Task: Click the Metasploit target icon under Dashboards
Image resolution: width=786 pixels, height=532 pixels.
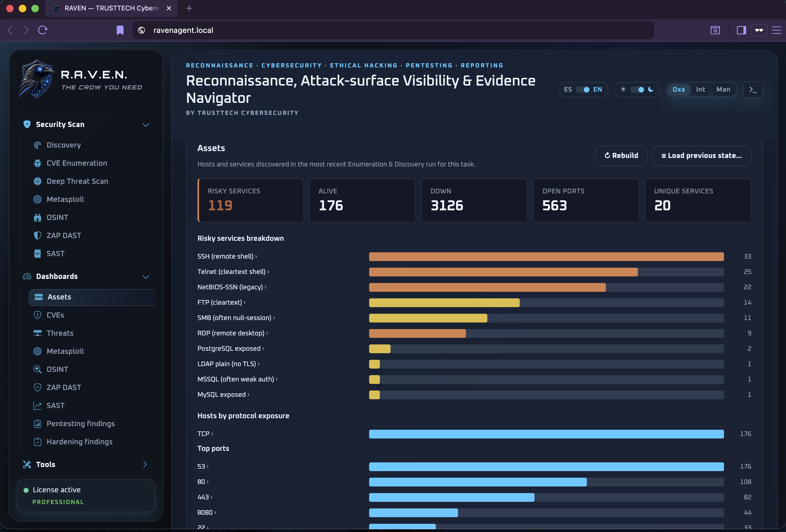Action: (x=38, y=351)
